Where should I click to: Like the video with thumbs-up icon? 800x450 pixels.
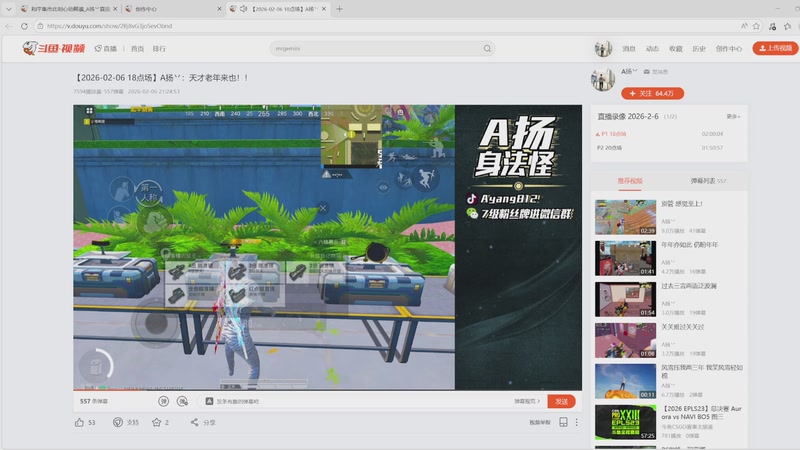tap(80, 422)
